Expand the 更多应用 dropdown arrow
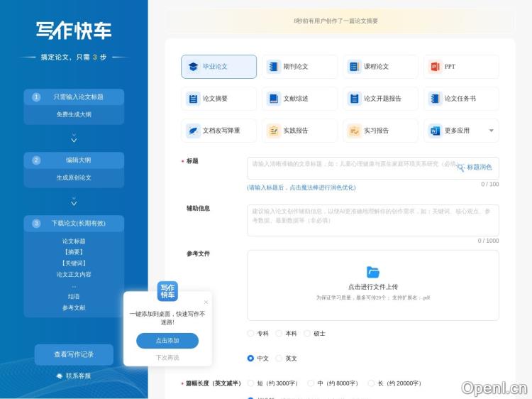This screenshot has height=399, width=532. point(492,131)
